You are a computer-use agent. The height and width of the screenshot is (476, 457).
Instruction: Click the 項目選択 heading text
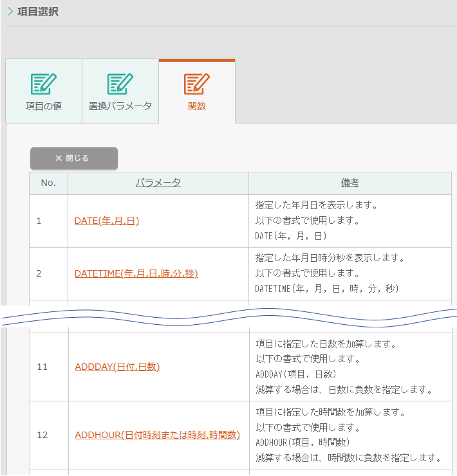[x=38, y=12]
